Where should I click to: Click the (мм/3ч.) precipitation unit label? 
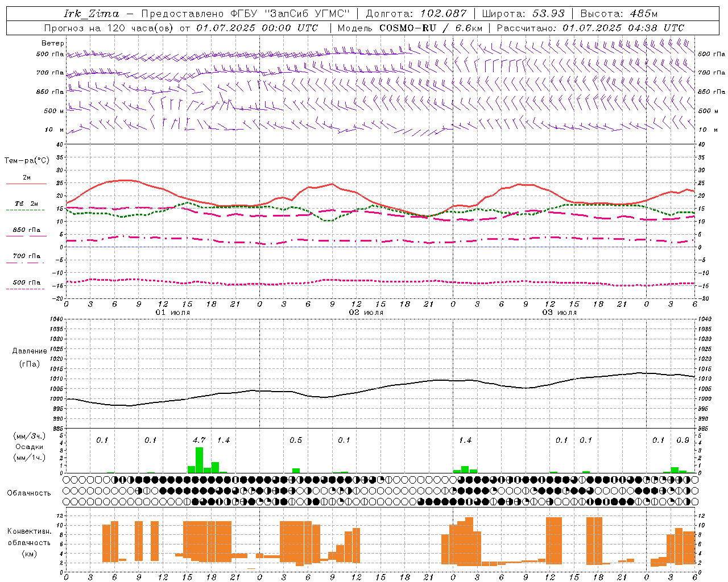pyautogui.click(x=30, y=436)
